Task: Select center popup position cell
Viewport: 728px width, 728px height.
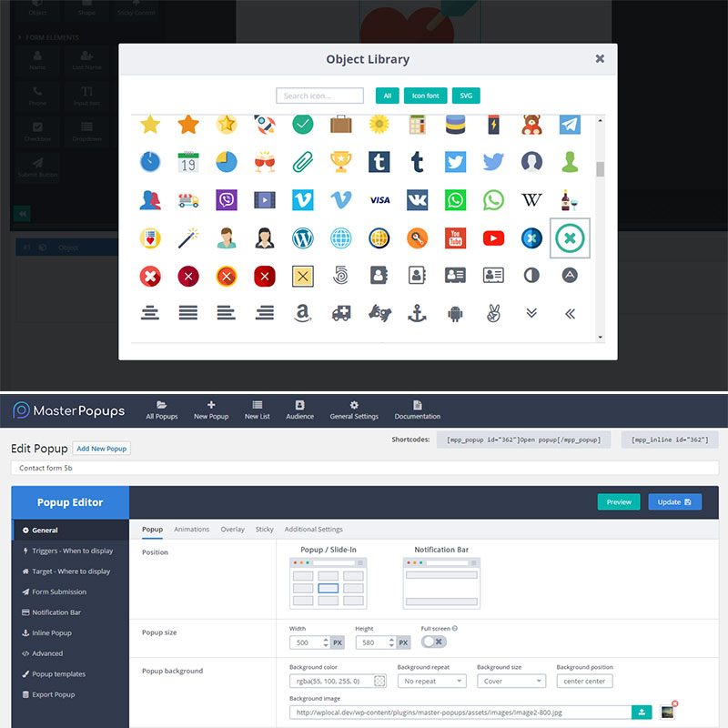Action: point(328,588)
